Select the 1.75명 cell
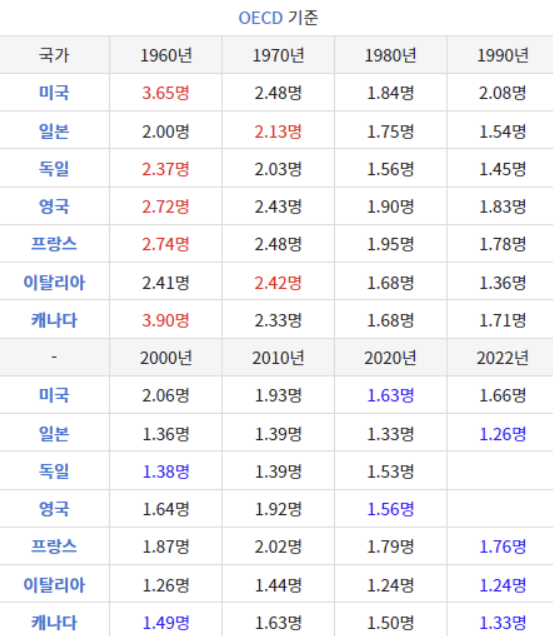The width and height of the screenshot is (553, 636). (390, 131)
